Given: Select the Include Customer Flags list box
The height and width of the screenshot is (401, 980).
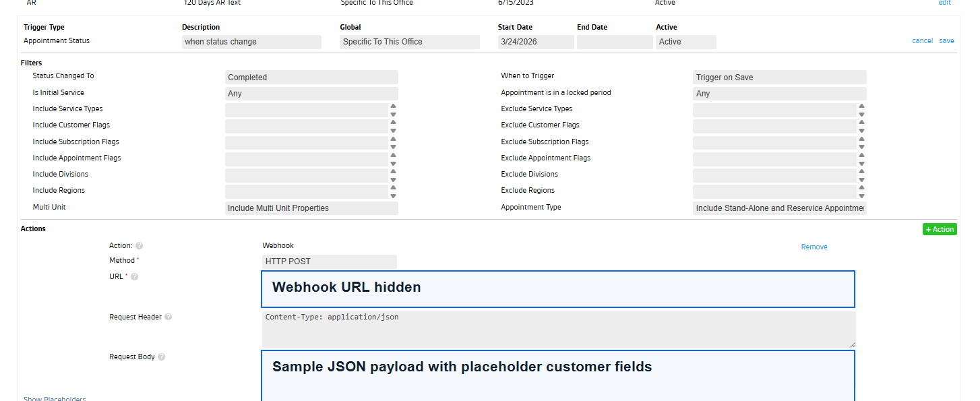Looking at the screenshot, I should pos(307,127).
